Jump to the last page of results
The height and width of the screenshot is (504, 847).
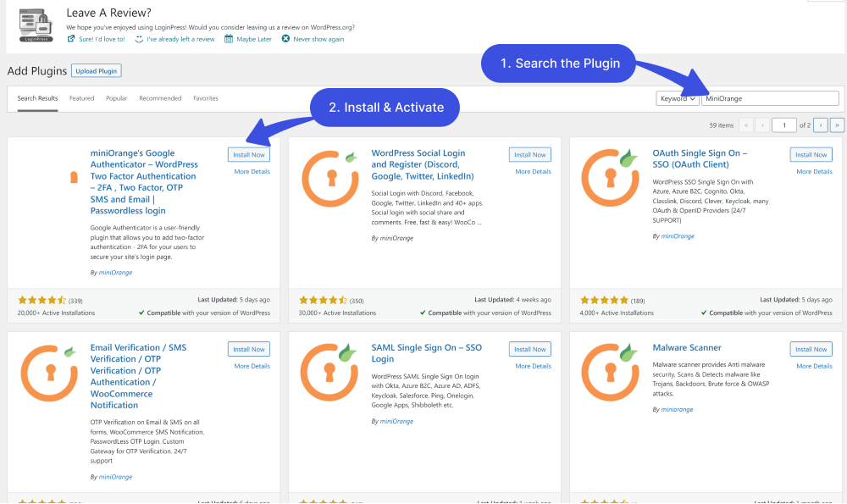(x=837, y=125)
